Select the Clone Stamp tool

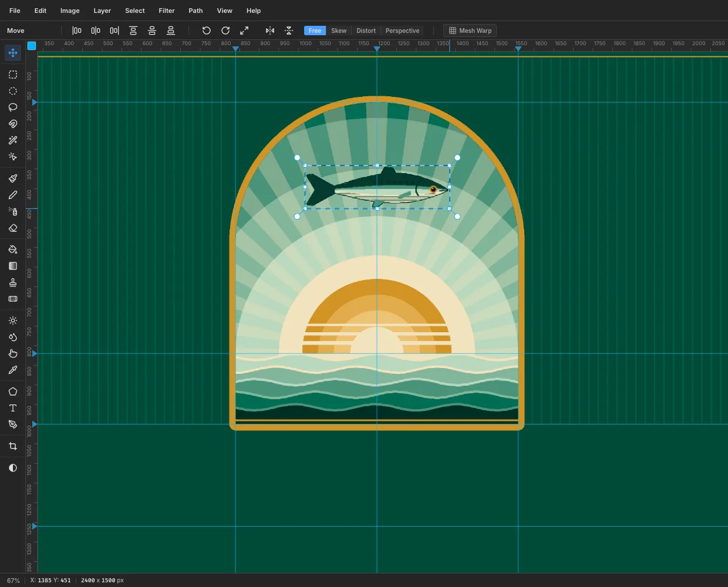[13, 282]
